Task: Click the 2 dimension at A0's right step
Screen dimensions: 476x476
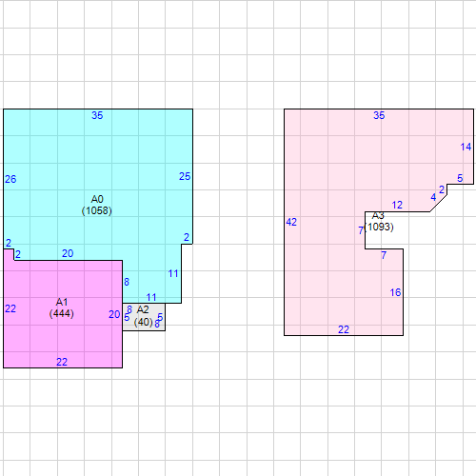Action: [187, 237]
